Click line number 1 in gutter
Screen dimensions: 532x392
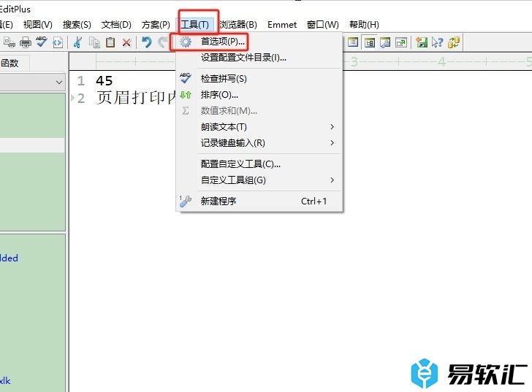80,80
